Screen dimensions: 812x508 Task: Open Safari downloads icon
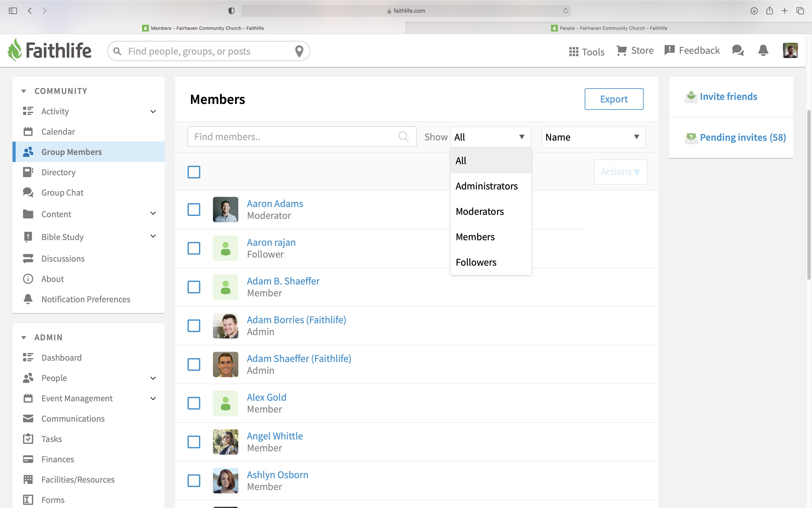[x=754, y=11]
